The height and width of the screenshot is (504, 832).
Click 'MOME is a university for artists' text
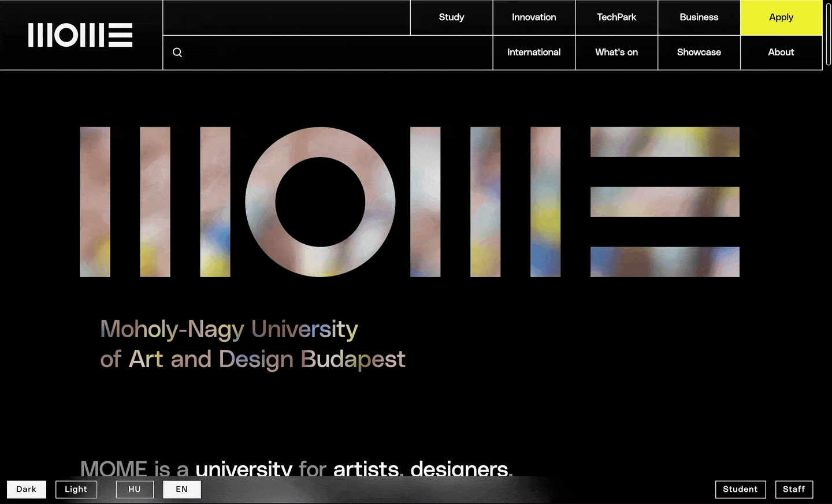pos(240,468)
